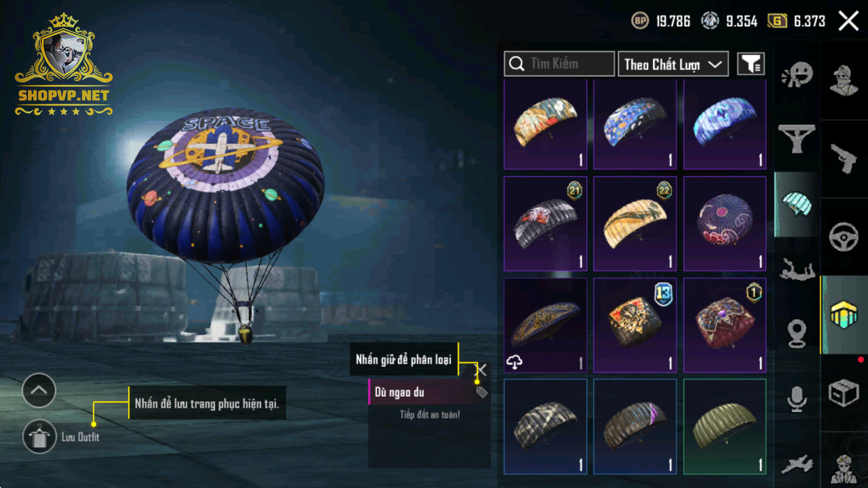Expand the up-chevron circle button

coord(39,390)
